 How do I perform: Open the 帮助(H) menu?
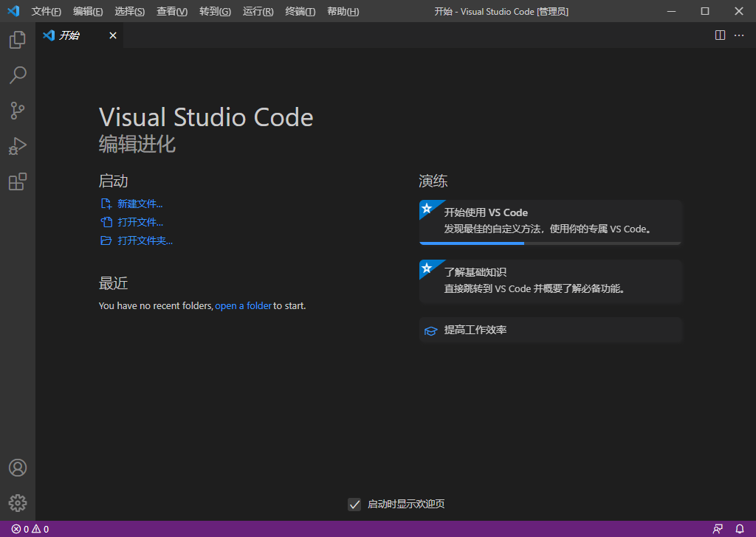pyautogui.click(x=343, y=12)
